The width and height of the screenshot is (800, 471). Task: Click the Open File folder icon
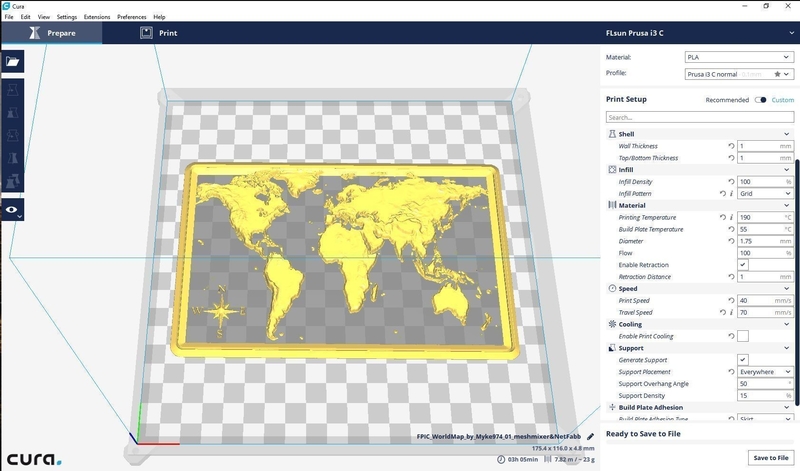[x=13, y=61]
